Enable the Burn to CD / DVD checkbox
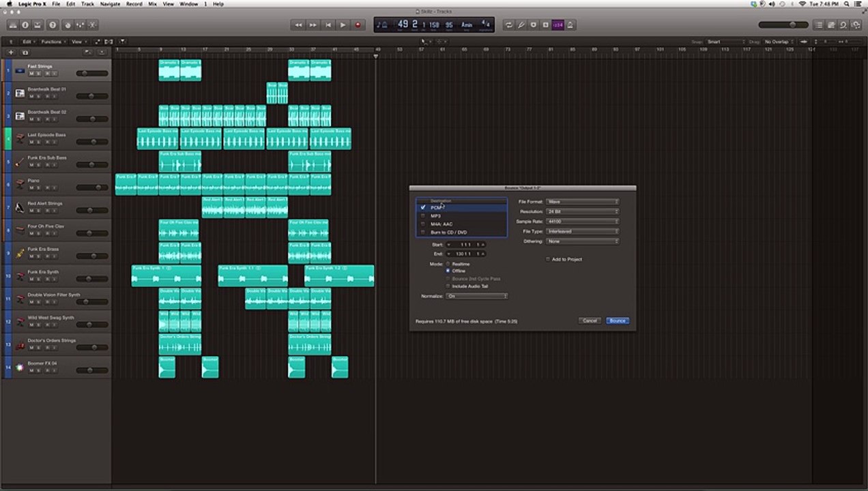The height and width of the screenshot is (491, 868). 423,232
